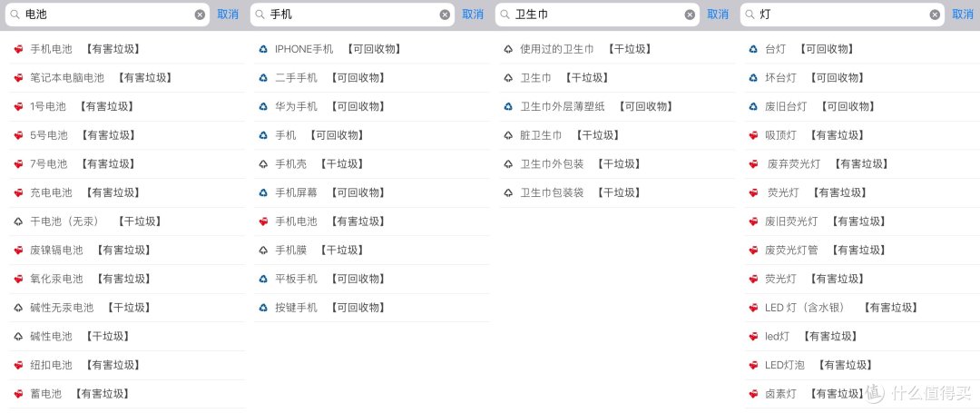Viewport: 980px width, 413px height.
Task: Open the 平板手机 result
Action: 372,280
